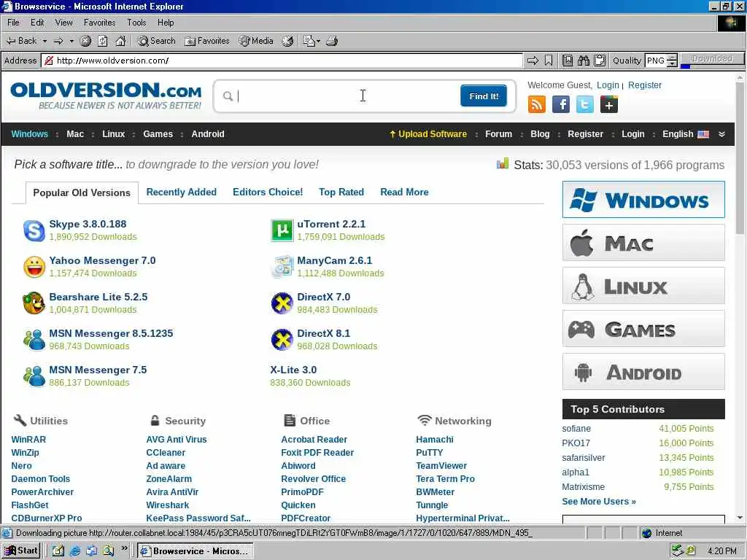This screenshot has height=560, width=747.
Task: Open the Tools menu
Action: (136, 23)
